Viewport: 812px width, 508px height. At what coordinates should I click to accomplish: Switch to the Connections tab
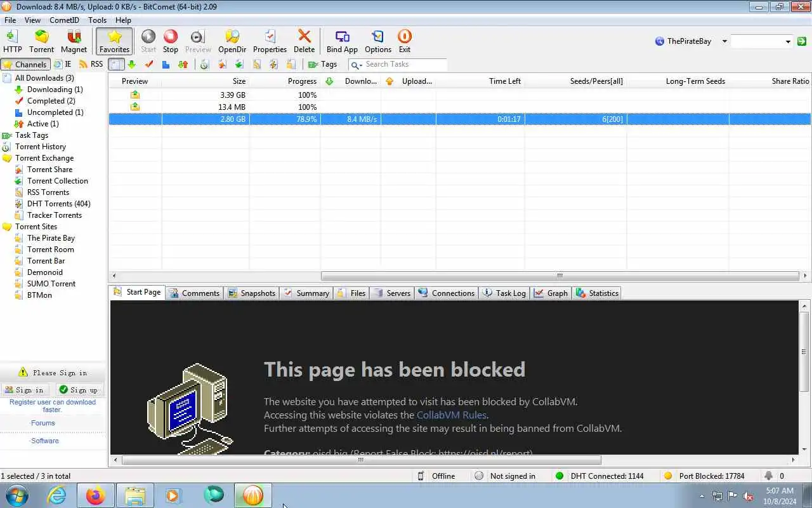click(x=447, y=293)
